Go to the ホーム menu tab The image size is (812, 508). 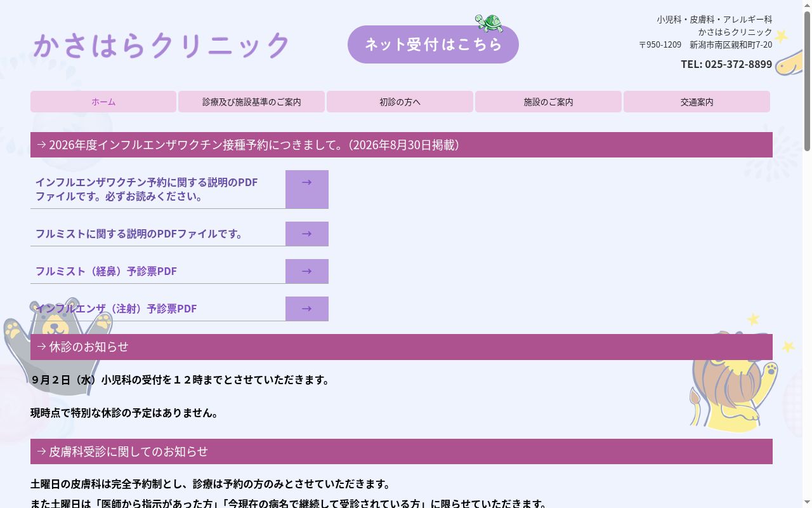pos(103,102)
